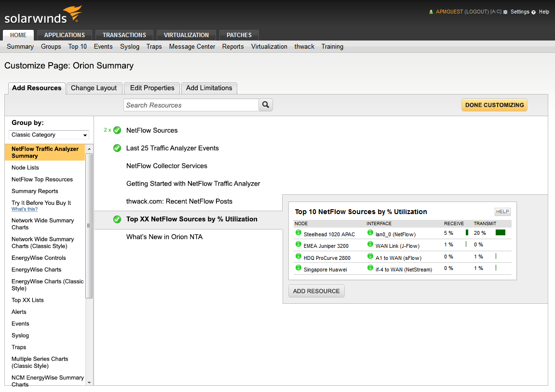The width and height of the screenshot is (555, 392).
Task: Open the Top 10 submenu item
Action: click(x=78, y=47)
